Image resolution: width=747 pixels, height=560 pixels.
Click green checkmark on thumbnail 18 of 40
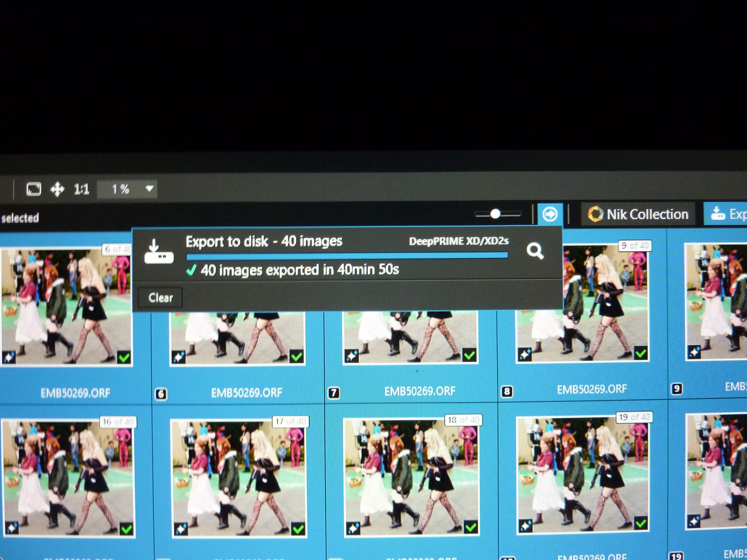[471, 527]
